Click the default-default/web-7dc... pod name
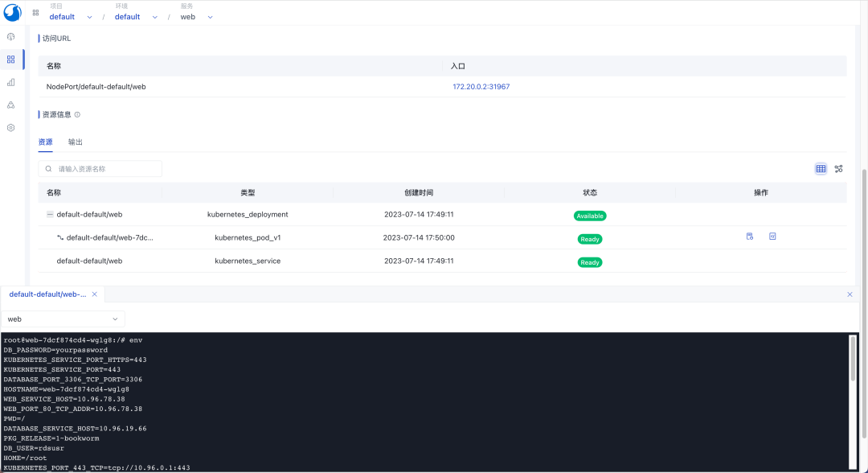This screenshot has width=868, height=473. tap(109, 237)
